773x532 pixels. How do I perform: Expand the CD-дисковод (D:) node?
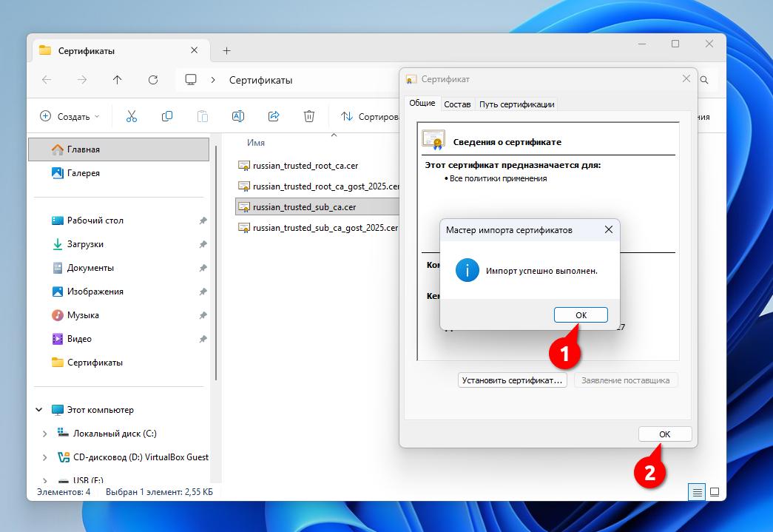45,457
